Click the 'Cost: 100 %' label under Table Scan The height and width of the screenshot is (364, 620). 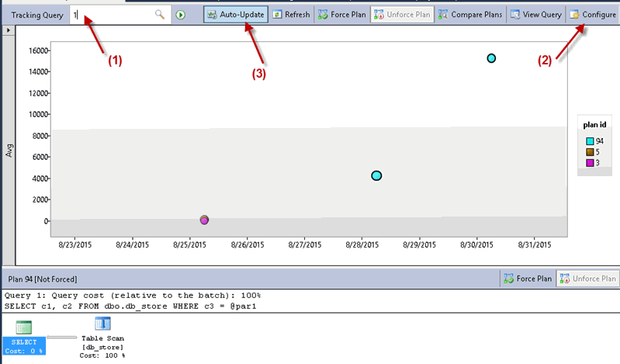102,355
